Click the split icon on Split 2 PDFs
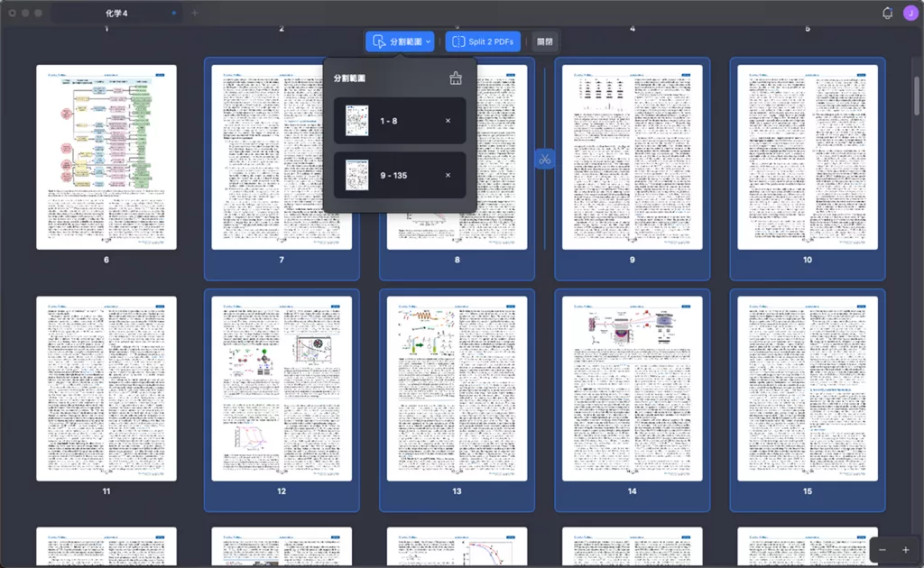924x568 pixels. [x=457, y=41]
